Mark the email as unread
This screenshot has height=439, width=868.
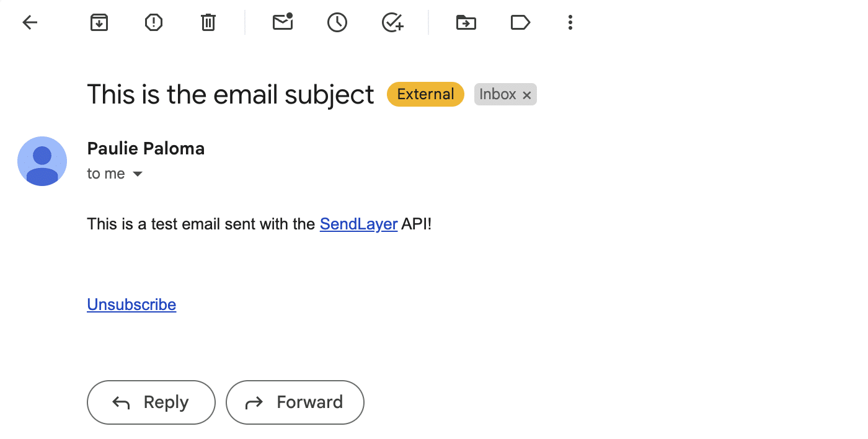[x=283, y=22]
